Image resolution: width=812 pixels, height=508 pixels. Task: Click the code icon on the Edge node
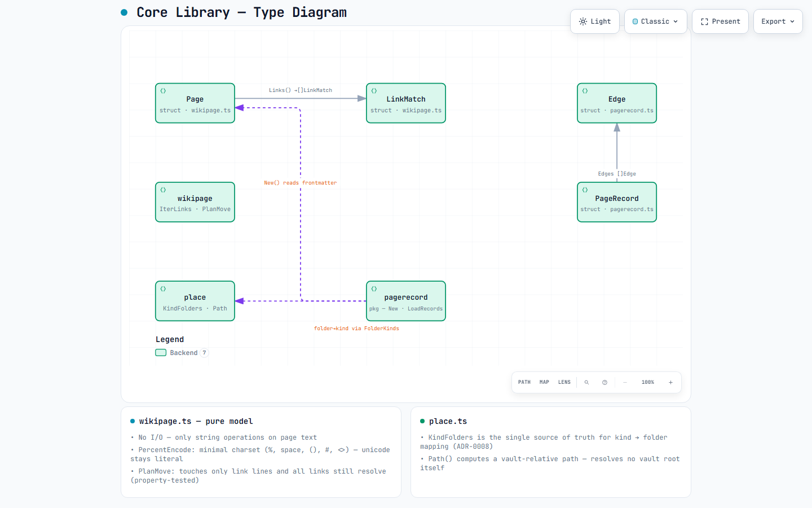click(x=585, y=91)
